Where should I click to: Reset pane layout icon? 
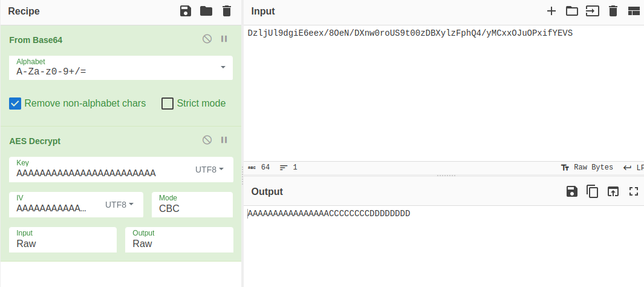click(x=634, y=11)
